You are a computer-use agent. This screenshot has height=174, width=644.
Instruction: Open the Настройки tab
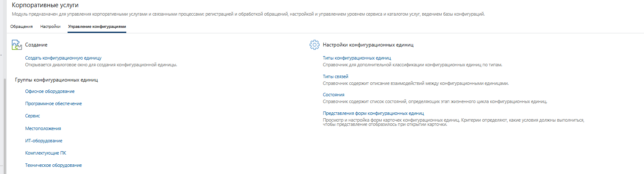[x=50, y=27]
